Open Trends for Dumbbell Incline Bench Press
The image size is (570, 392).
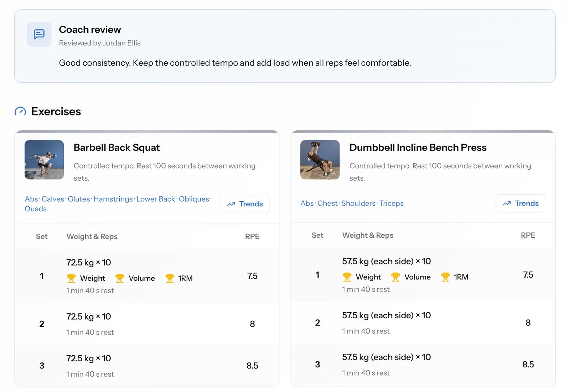tap(520, 203)
